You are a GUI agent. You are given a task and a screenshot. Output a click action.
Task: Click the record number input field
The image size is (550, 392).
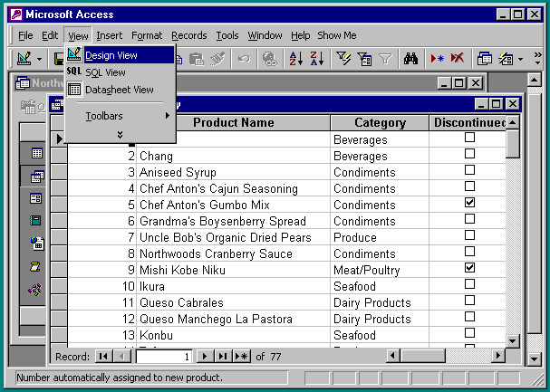click(163, 357)
